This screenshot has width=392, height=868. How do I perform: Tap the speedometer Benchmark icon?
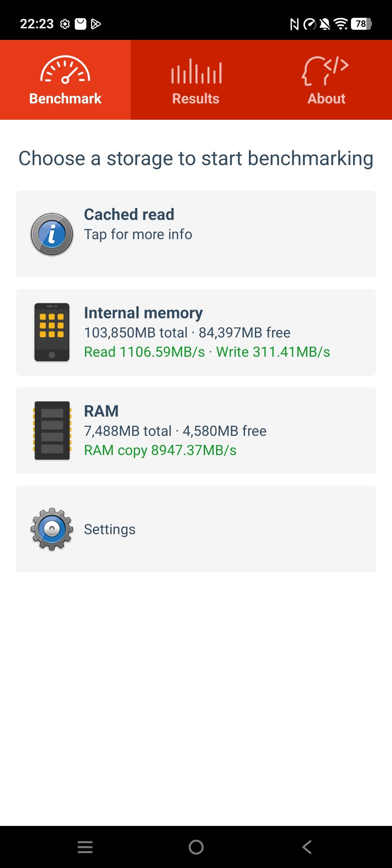click(65, 70)
